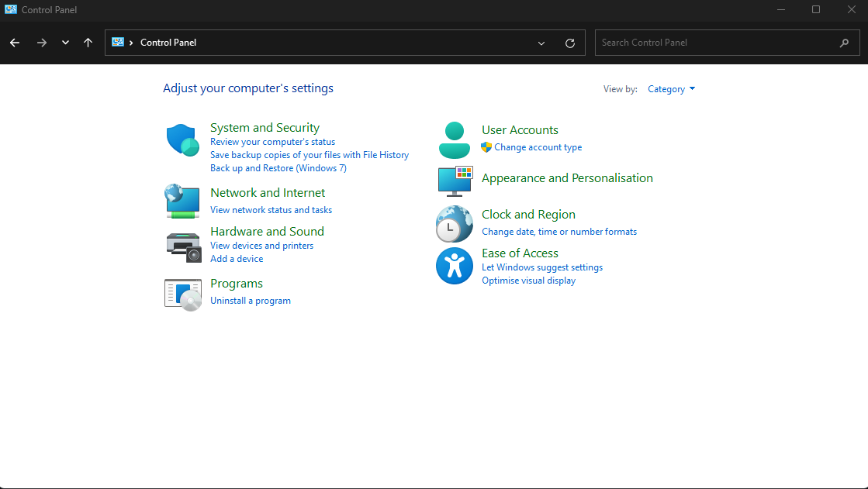The width and height of the screenshot is (868, 489).
Task: Click View network status and tasks
Action: pyautogui.click(x=271, y=210)
